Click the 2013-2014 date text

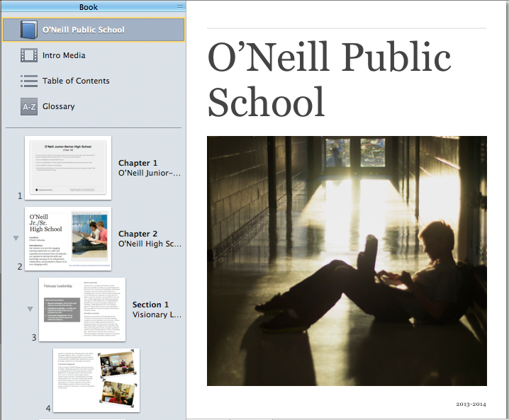tap(471, 404)
